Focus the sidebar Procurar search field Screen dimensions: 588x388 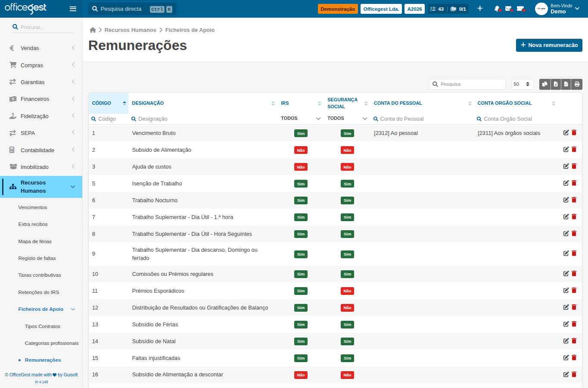42,27
